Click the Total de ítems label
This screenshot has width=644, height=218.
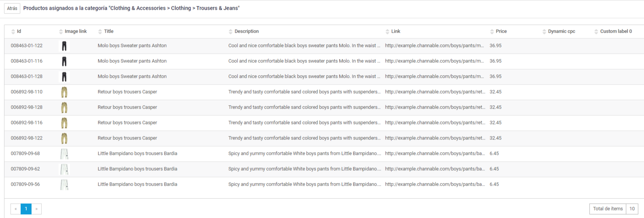pos(608,209)
